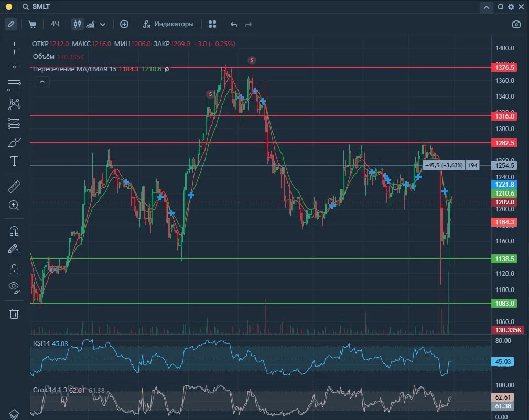Open the Индикаторы indicators menu
Image resolution: width=529 pixels, height=420 pixels.
(168, 24)
